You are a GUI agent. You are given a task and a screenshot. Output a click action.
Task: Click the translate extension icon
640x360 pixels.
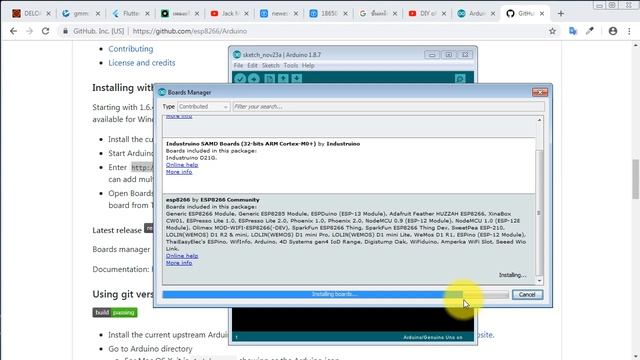coord(573,31)
